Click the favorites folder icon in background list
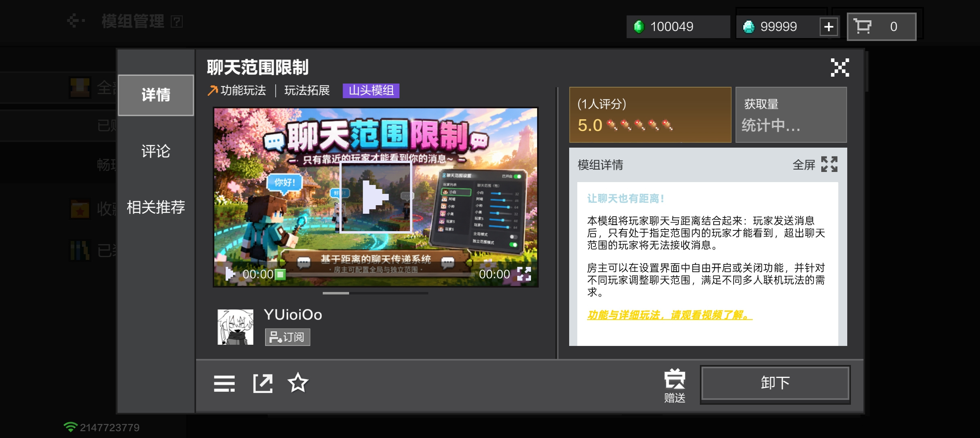The width and height of the screenshot is (980, 438). (80, 209)
